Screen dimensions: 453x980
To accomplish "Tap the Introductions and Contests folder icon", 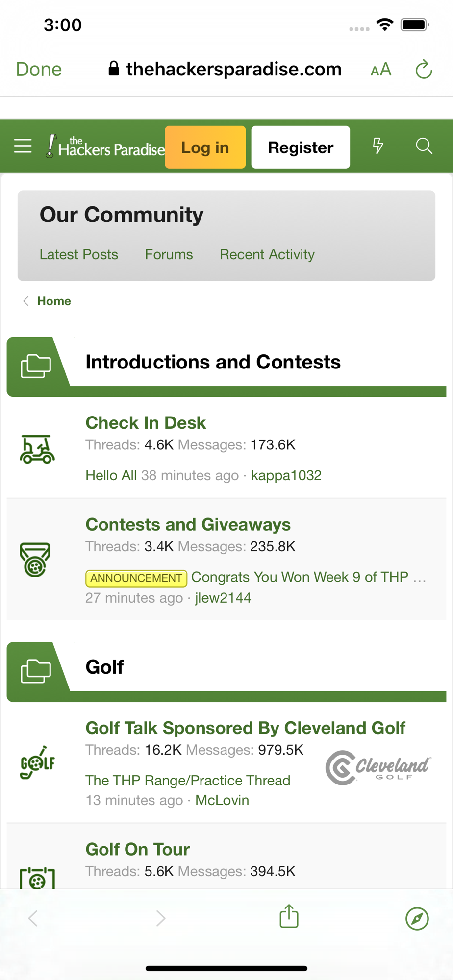I will [x=36, y=366].
